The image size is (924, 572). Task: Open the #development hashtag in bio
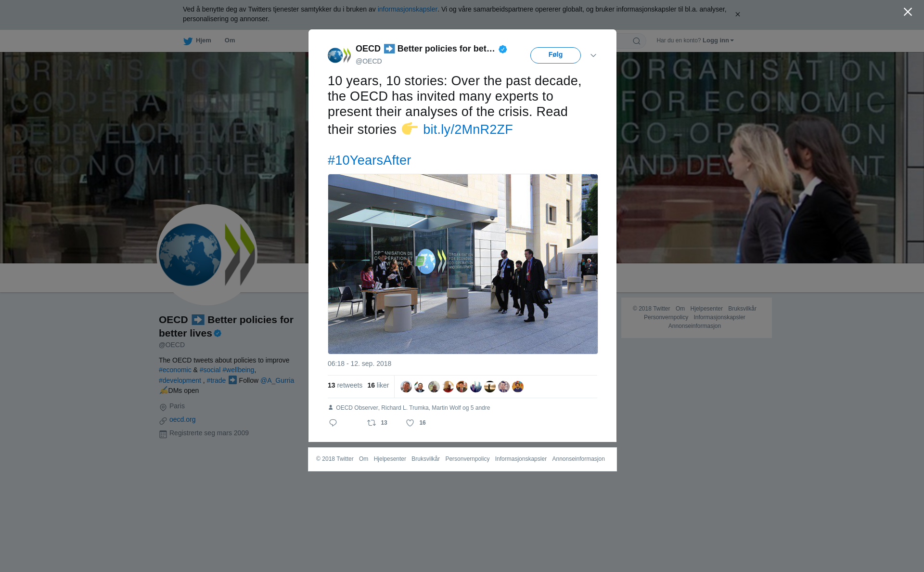coord(180,380)
